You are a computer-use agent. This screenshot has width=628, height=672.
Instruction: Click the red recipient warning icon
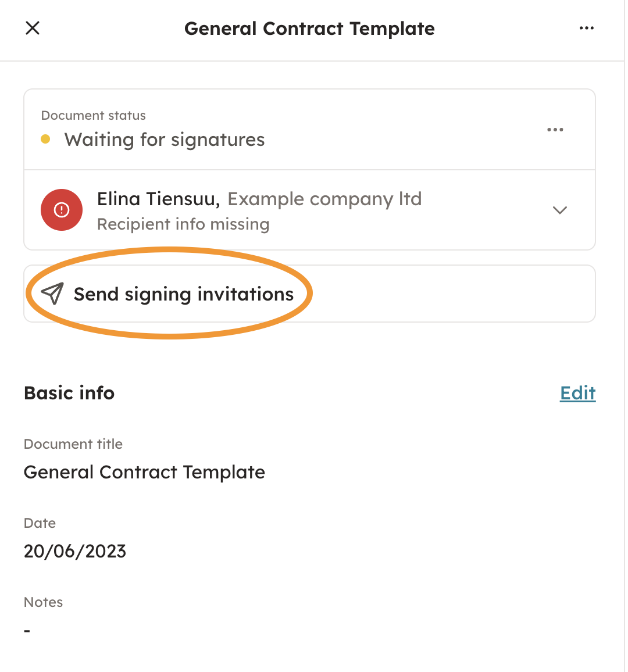coord(62,210)
